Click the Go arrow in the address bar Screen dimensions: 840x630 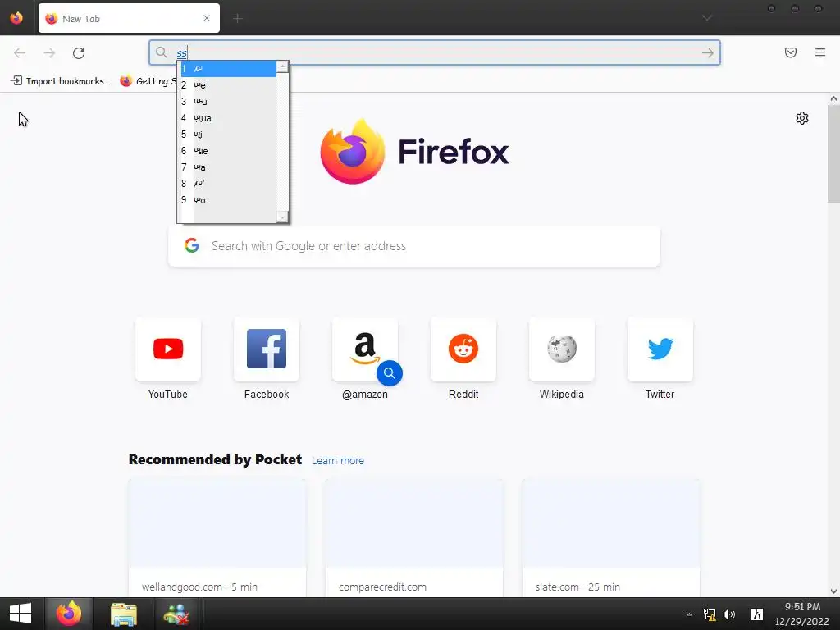tap(708, 52)
